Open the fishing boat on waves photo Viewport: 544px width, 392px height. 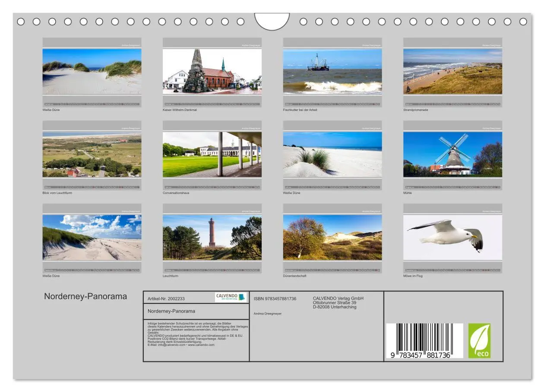[x=332, y=71]
